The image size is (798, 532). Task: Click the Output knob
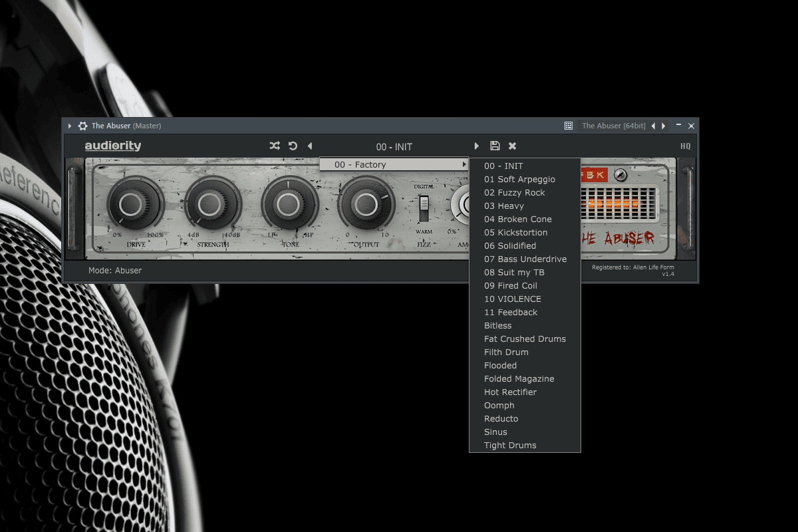pyautogui.click(x=366, y=205)
